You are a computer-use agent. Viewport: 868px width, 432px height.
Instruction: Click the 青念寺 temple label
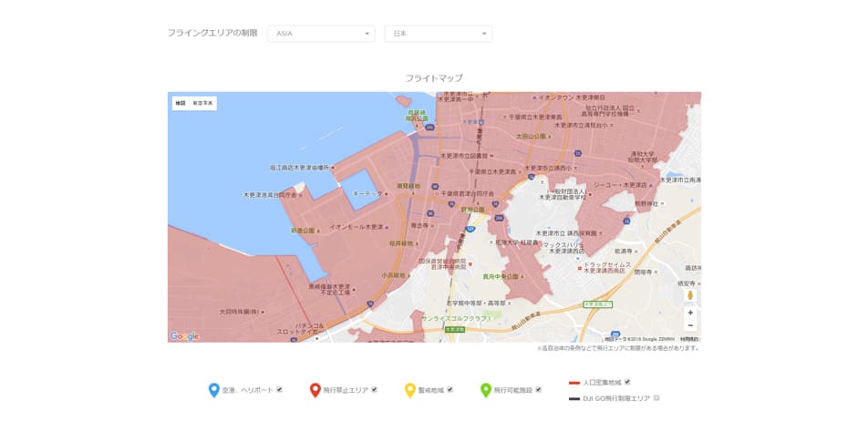[419, 226]
